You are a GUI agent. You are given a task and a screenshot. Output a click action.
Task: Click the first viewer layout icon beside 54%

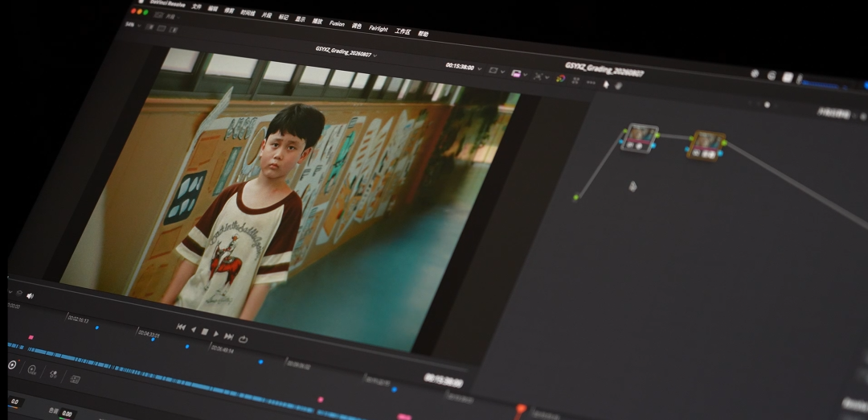click(x=149, y=27)
